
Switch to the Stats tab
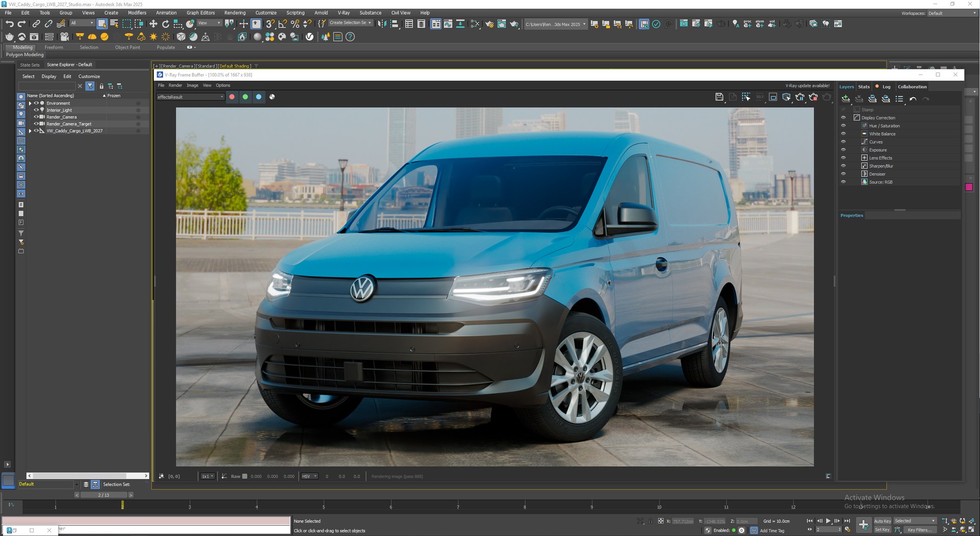click(864, 87)
